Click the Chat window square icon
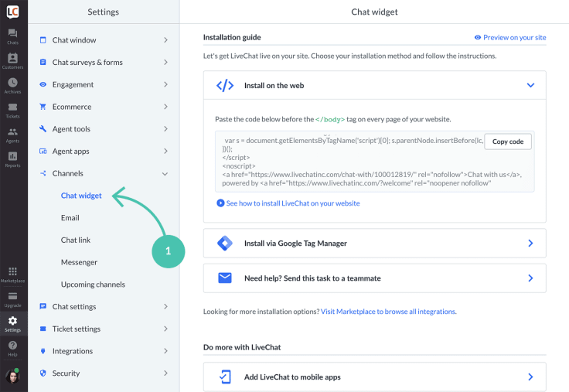 [x=43, y=40]
